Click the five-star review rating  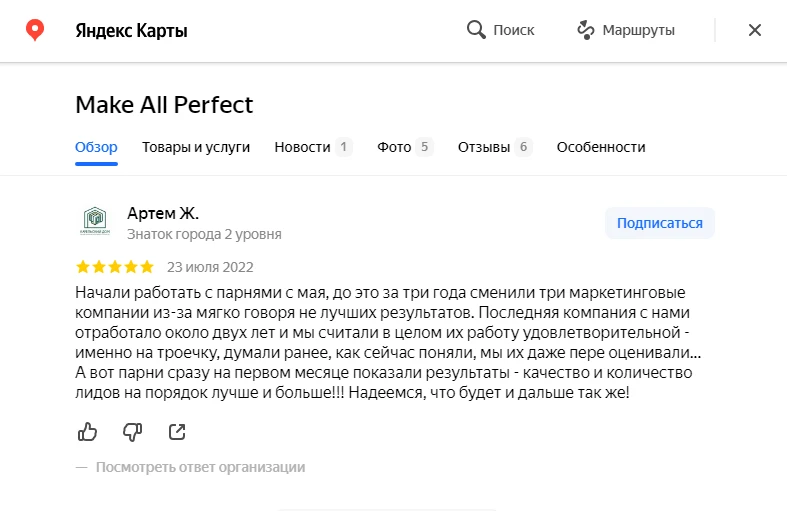point(115,267)
